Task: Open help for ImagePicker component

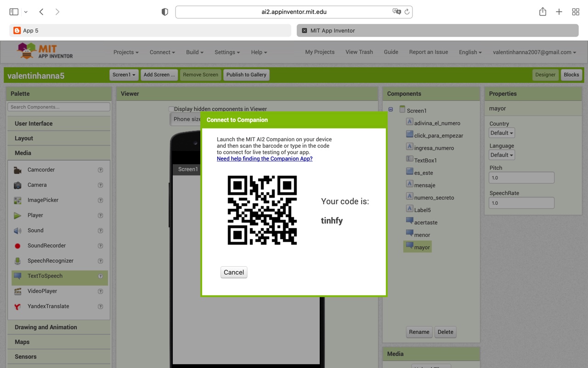Action: click(100, 201)
